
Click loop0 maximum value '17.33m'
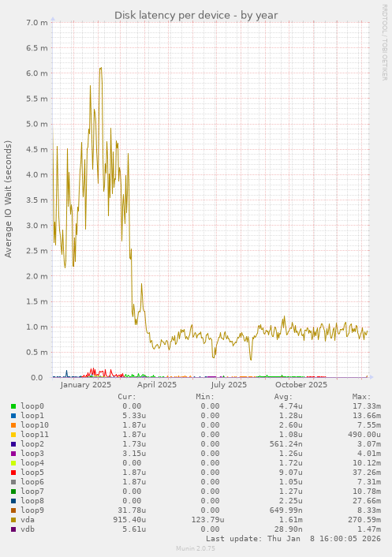pyautogui.click(x=367, y=406)
